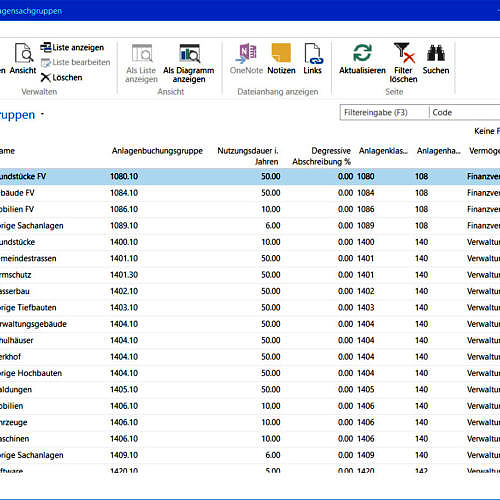The height and width of the screenshot is (500, 500).
Task: Select cell 1401.30 in Anlagenbuchungsgruppe
Action: 124,275
